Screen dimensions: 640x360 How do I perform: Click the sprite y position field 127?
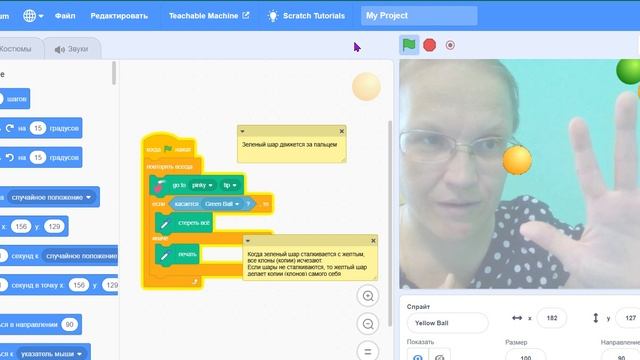[628, 318]
